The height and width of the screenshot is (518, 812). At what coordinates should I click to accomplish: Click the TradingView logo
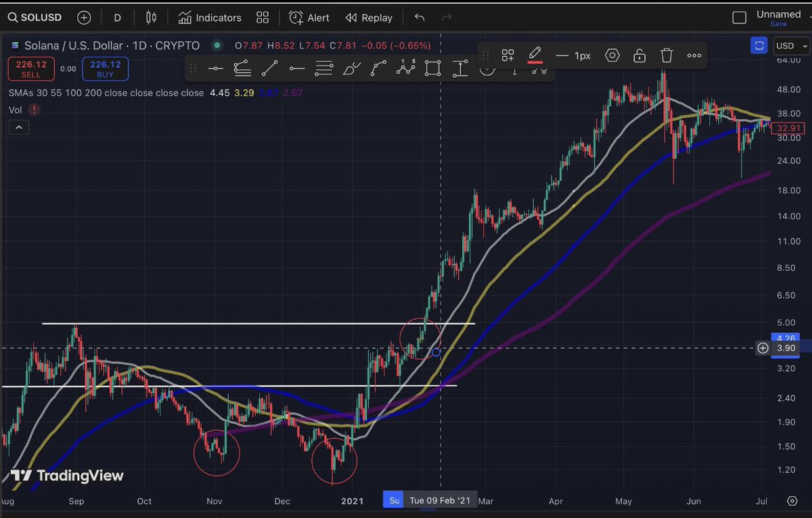coord(67,475)
